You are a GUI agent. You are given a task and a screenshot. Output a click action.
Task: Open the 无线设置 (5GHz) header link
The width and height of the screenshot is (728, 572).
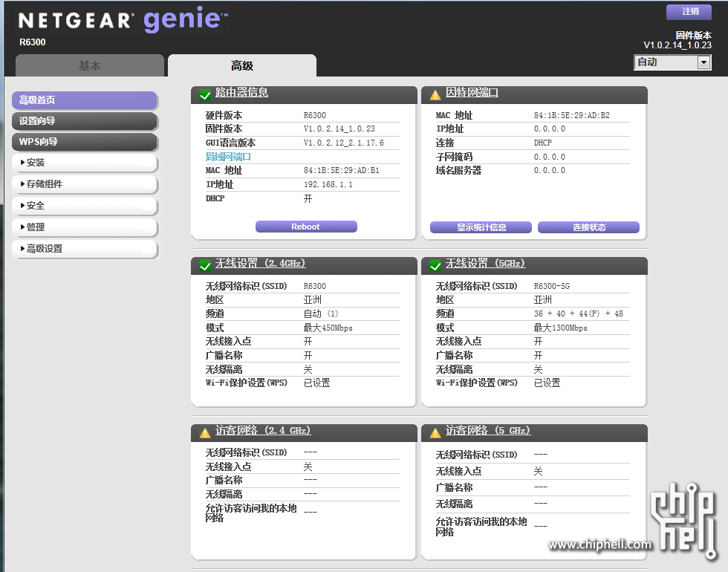pyautogui.click(x=485, y=263)
